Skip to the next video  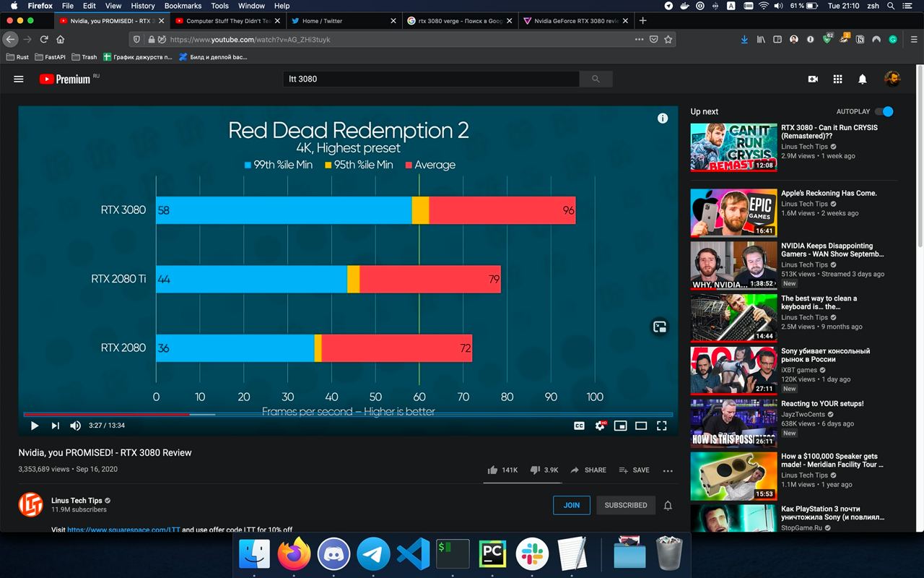click(x=55, y=426)
